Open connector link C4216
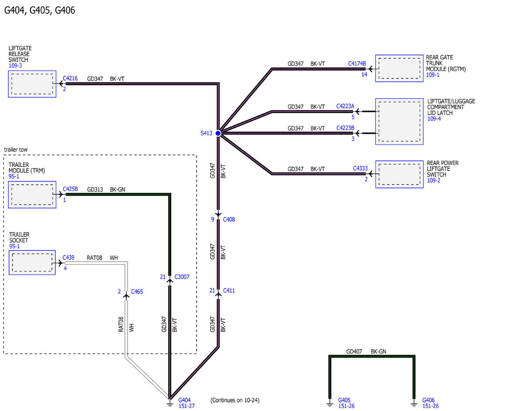 point(70,78)
